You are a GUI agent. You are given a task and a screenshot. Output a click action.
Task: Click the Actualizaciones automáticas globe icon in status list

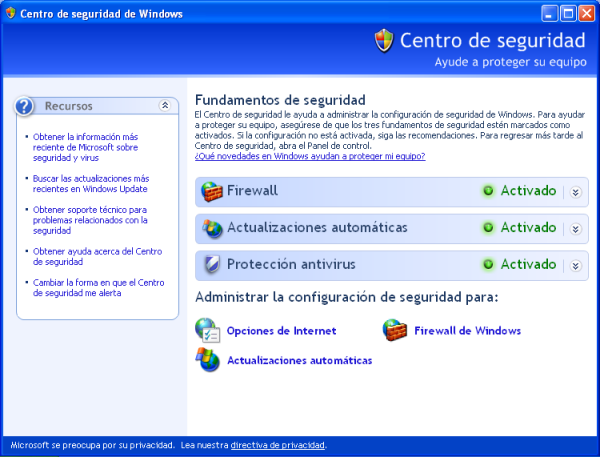click(212, 228)
